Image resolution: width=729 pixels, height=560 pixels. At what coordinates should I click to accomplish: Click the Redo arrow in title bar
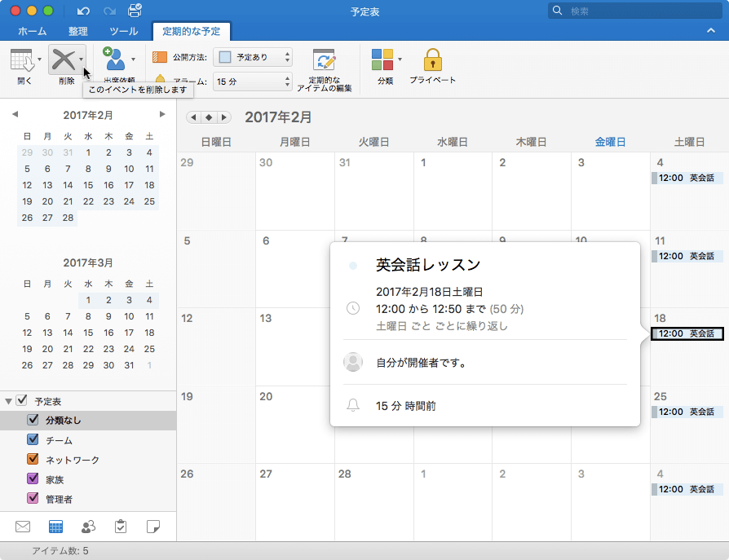tap(110, 11)
